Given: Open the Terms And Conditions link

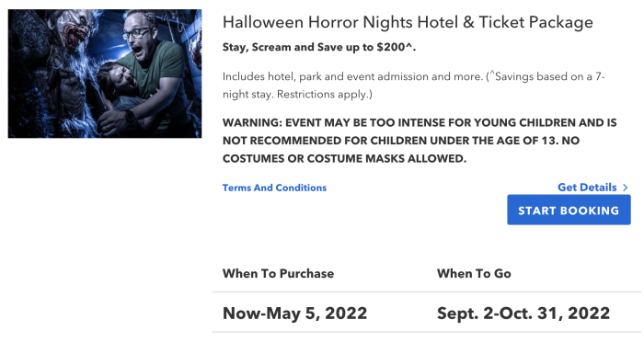Looking at the screenshot, I should point(274,188).
